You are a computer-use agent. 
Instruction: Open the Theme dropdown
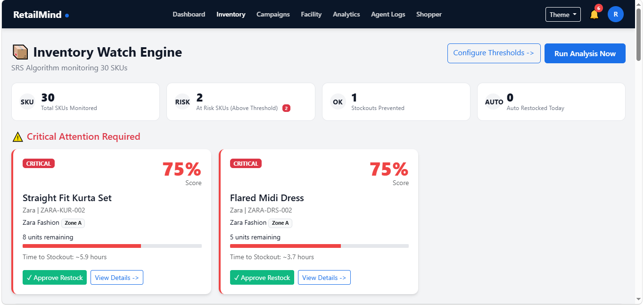click(563, 15)
